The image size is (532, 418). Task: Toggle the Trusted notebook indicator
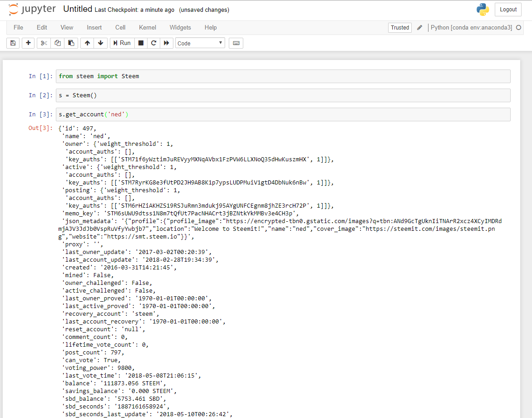tap(400, 28)
